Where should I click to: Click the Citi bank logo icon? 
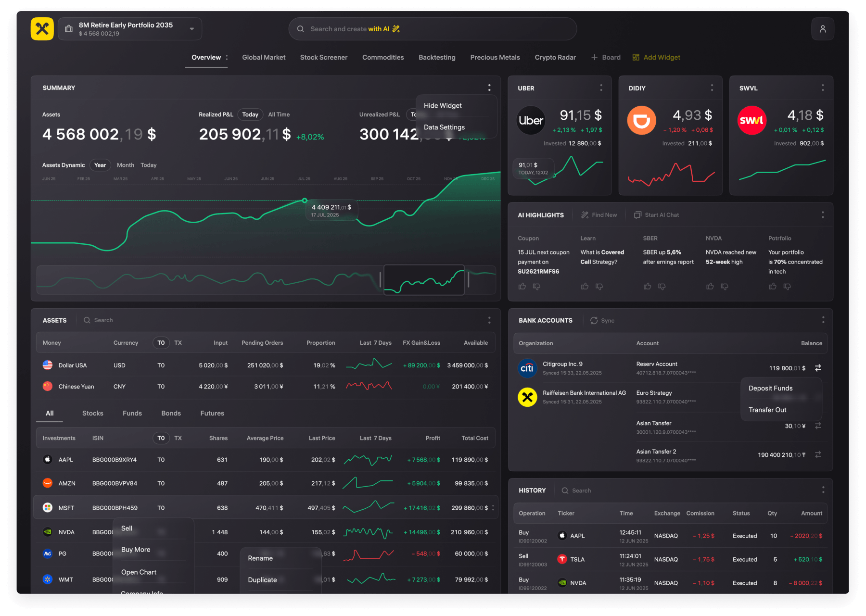click(527, 368)
